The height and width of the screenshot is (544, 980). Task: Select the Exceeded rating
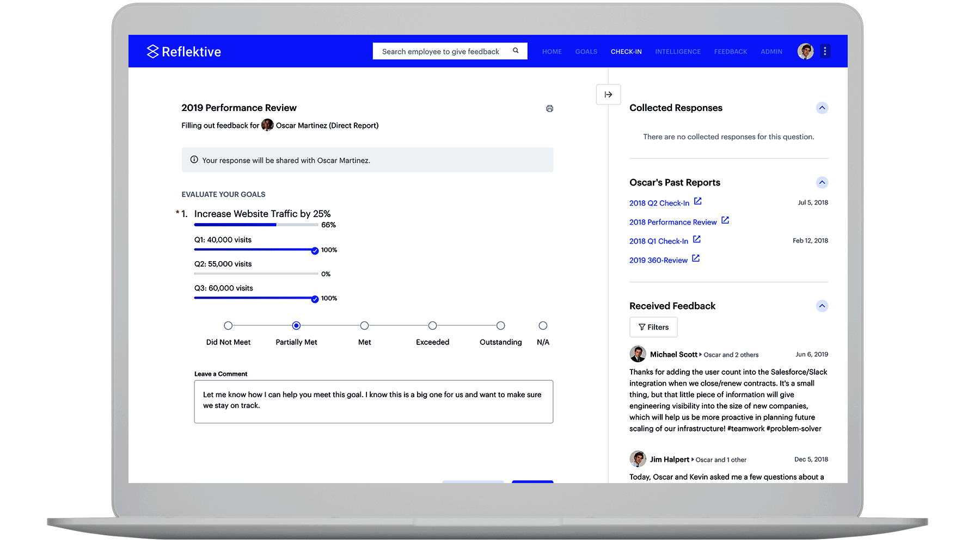tap(432, 325)
